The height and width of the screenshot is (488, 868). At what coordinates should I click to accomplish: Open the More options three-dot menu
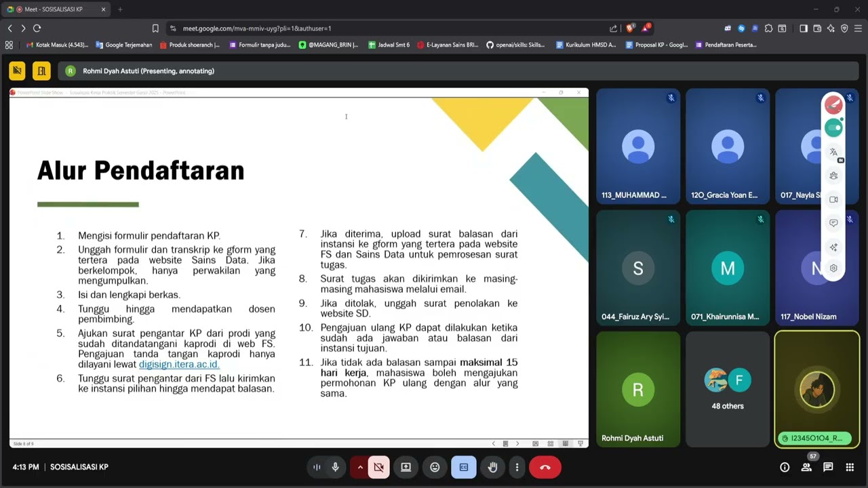(517, 467)
